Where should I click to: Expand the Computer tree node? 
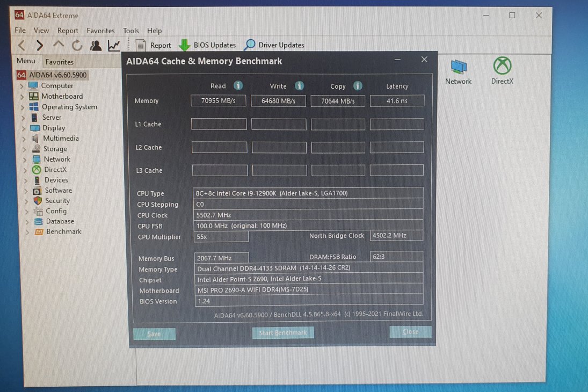point(21,86)
